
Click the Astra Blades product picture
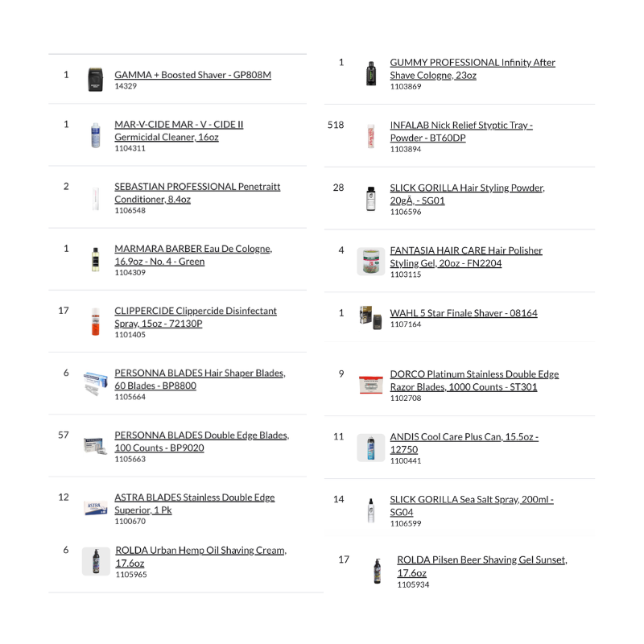pos(96,509)
